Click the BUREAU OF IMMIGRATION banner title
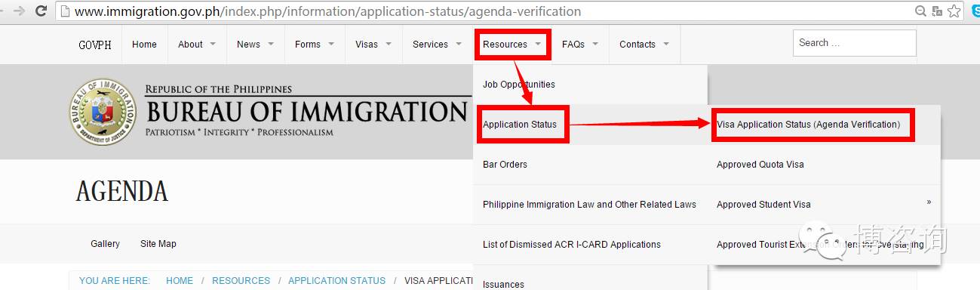This screenshot has height=290, width=980. [x=307, y=112]
